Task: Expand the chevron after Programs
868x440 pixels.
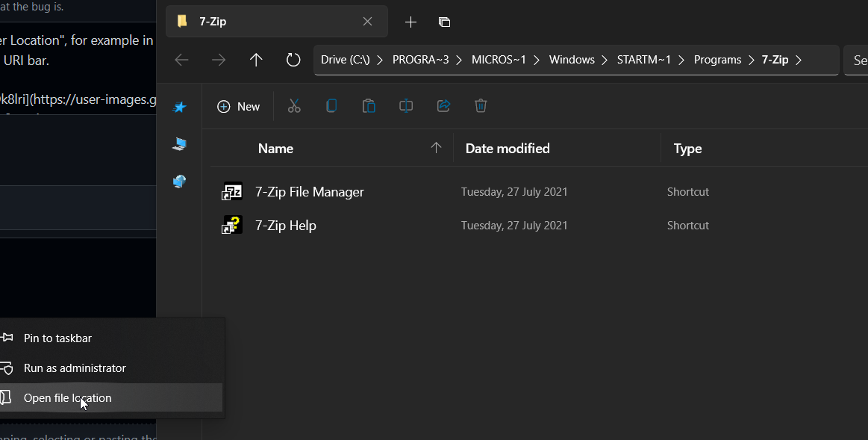Action: [x=751, y=60]
